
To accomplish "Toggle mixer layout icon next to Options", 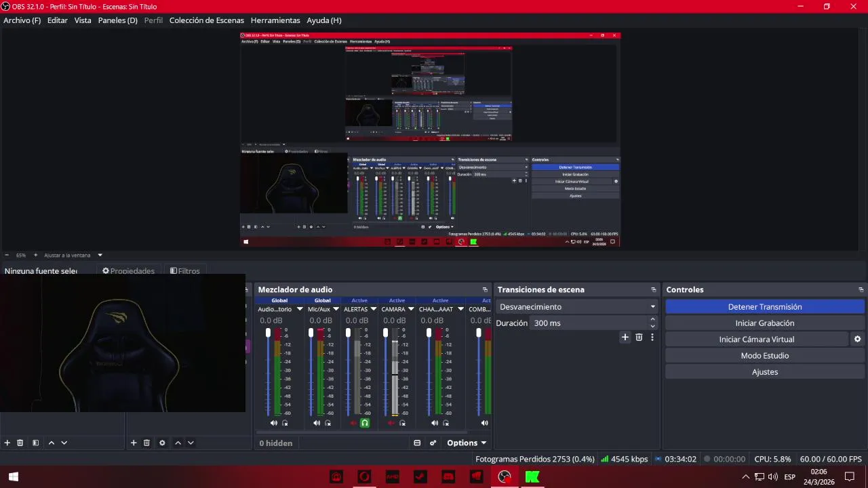I will point(417,443).
